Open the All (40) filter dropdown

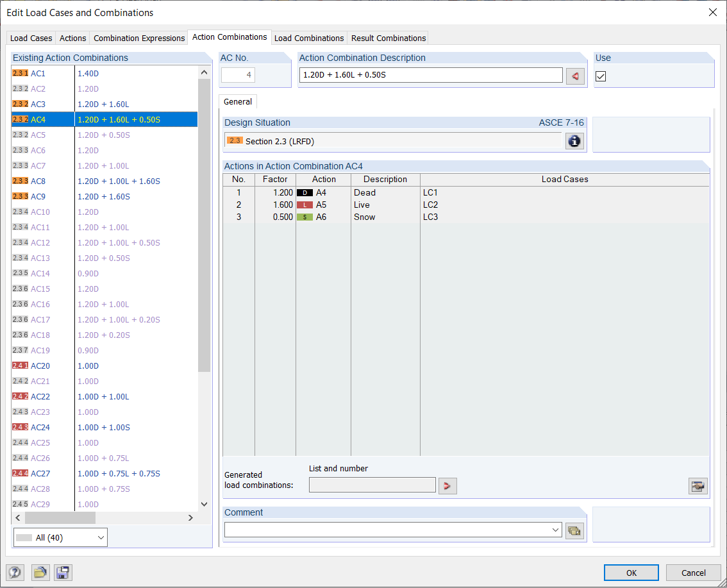pos(60,537)
